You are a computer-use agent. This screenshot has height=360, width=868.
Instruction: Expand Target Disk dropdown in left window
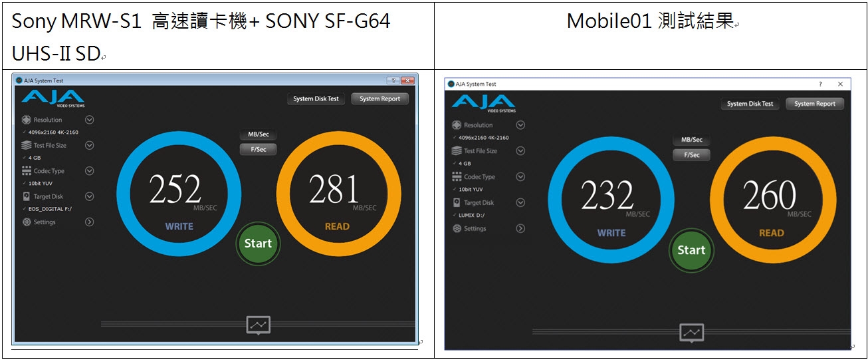pyautogui.click(x=89, y=196)
